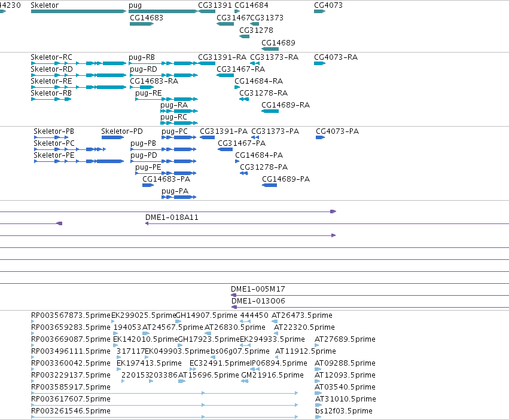Select the CG14689 gene label
Image resolution: width=509 pixels, height=420 pixels.
point(278,43)
